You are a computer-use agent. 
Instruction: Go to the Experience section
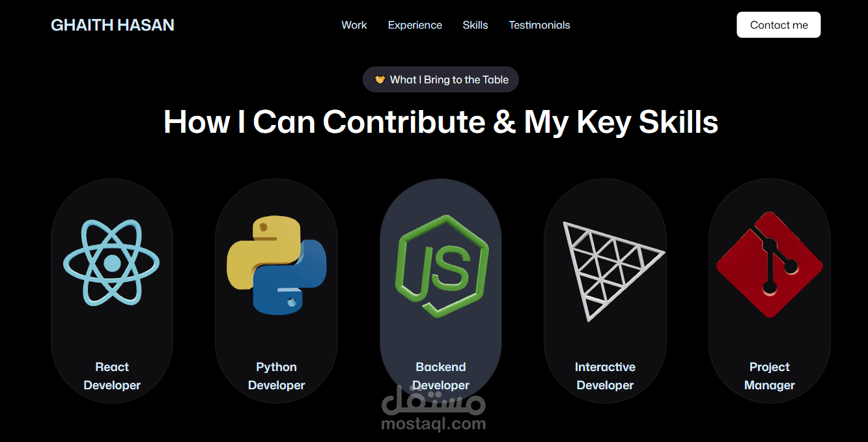(415, 25)
